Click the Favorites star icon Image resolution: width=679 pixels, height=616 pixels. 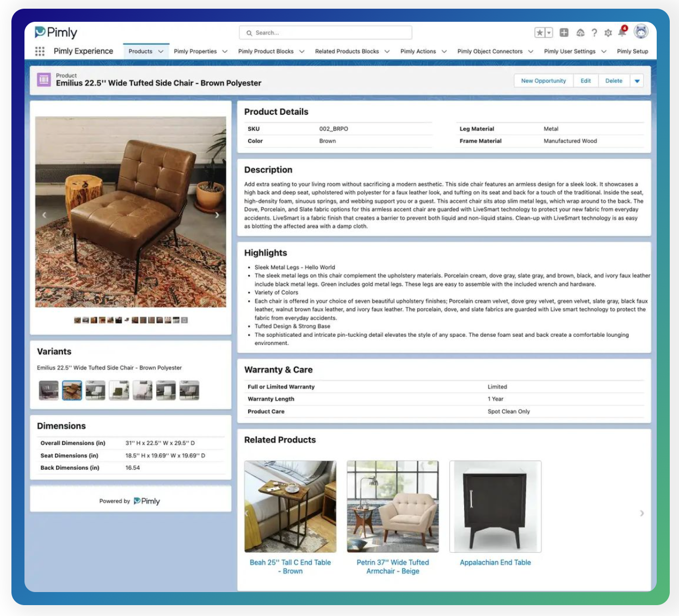pyautogui.click(x=539, y=33)
